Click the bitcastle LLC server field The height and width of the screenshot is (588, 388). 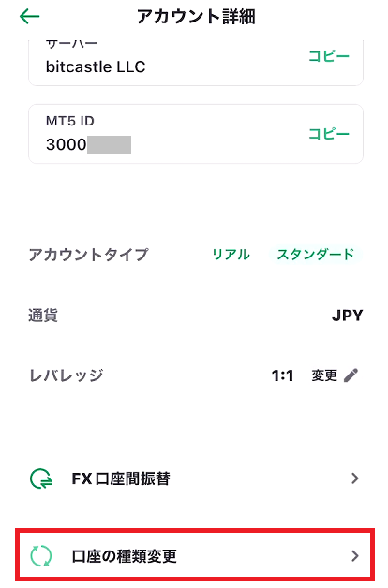point(196,62)
